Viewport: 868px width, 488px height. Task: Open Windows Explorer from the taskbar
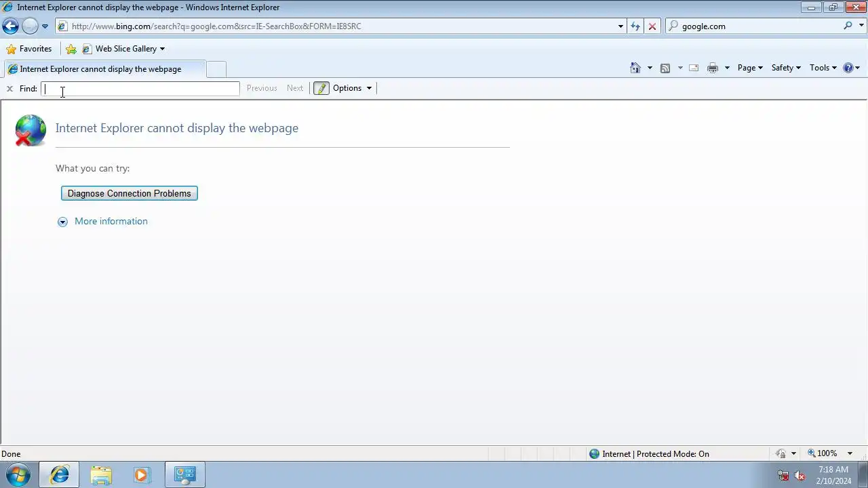point(101,474)
